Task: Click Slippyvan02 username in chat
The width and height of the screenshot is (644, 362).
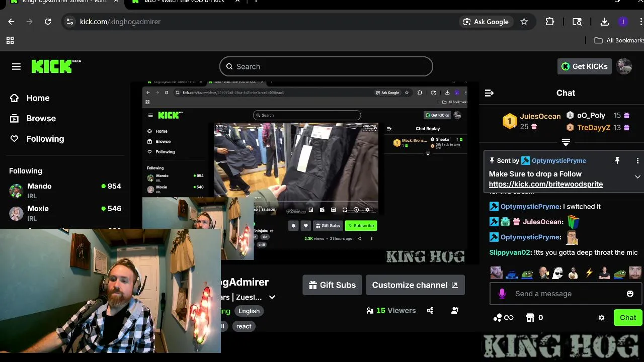Action: 510,252
